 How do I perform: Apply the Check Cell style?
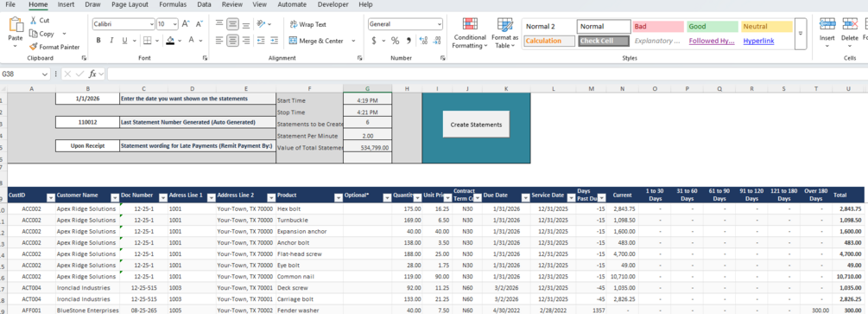604,41
